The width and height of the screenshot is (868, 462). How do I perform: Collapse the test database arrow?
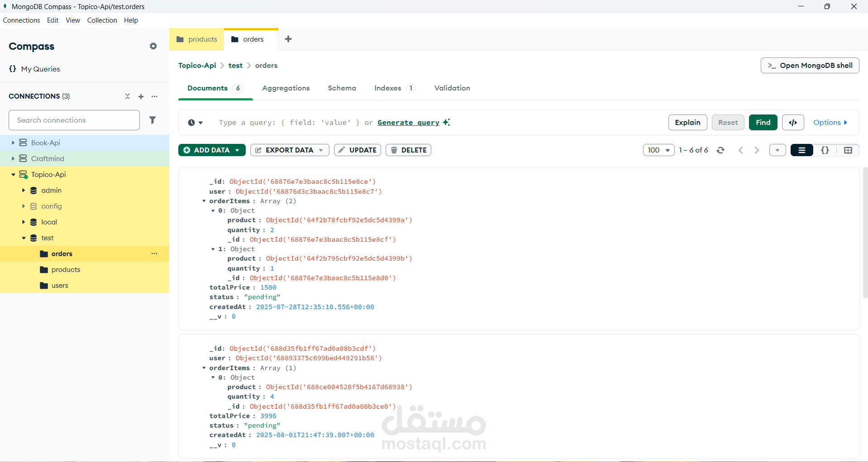click(24, 238)
